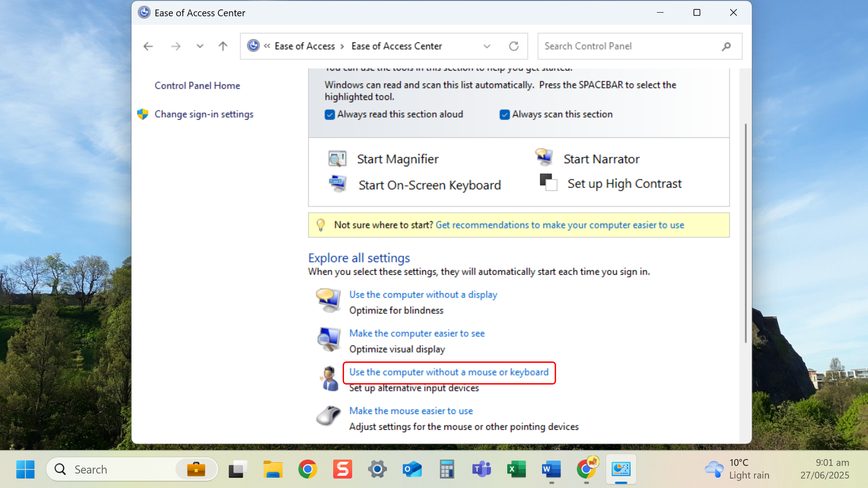Click the High Contrast icon
The image size is (868, 488).
click(548, 183)
